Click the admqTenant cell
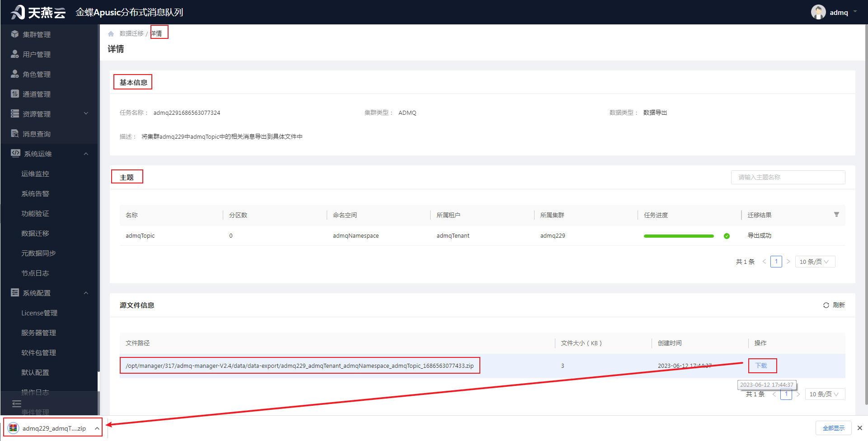The width and height of the screenshot is (868, 441). 453,235
